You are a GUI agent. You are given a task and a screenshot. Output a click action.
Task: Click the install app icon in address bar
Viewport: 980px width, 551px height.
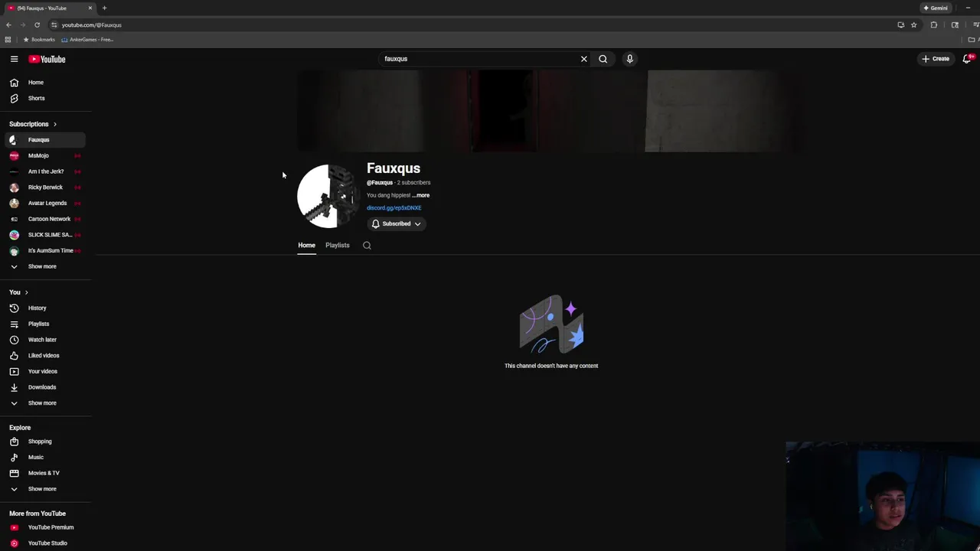[x=901, y=25]
